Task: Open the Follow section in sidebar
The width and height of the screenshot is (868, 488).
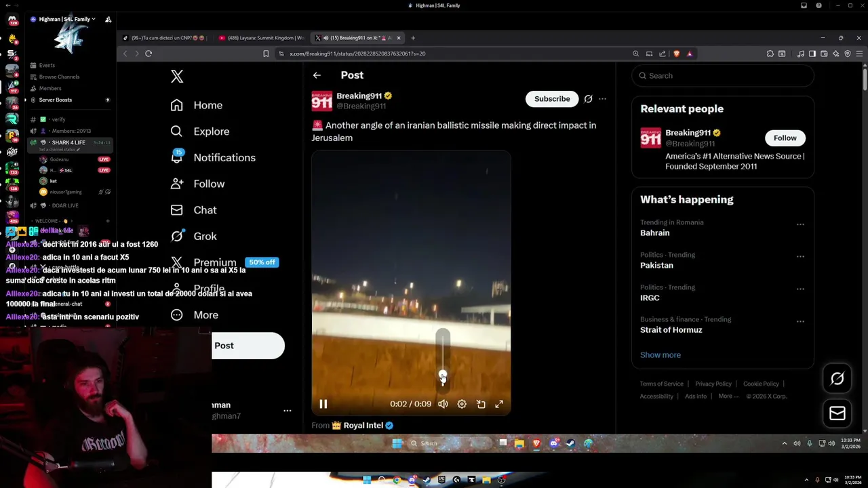Action: (x=197, y=184)
